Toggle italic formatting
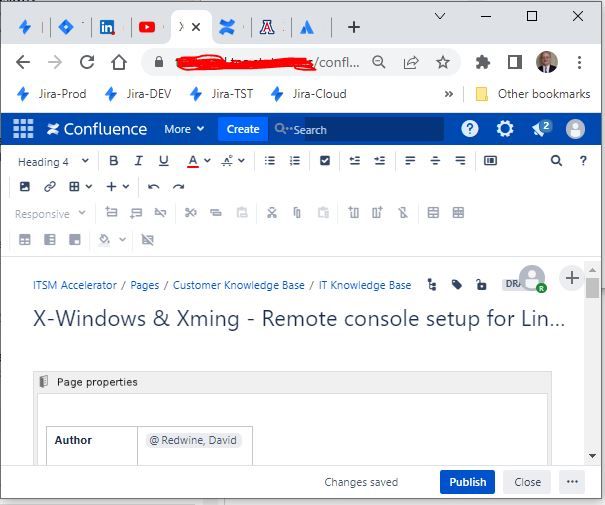The height and width of the screenshot is (505, 605). click(x=139, y=161)
